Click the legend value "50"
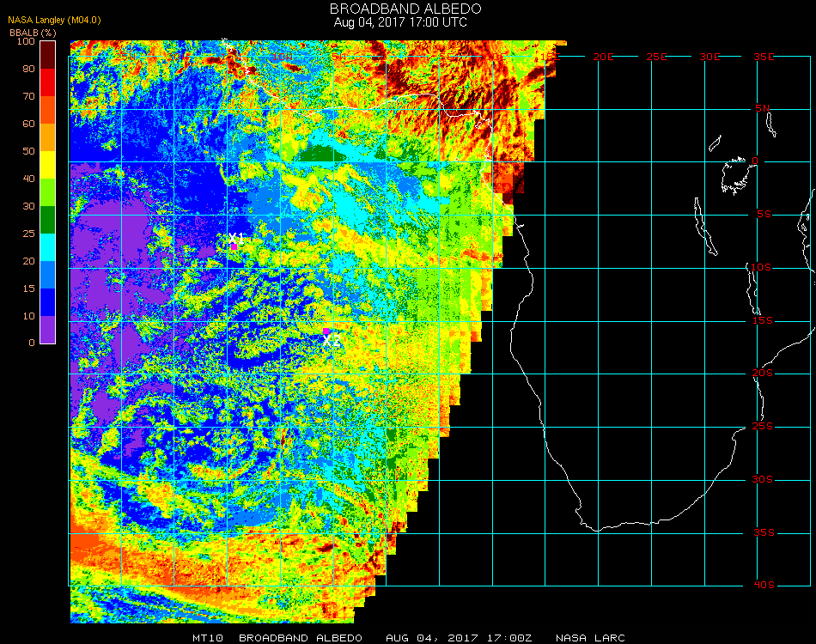 28,151
